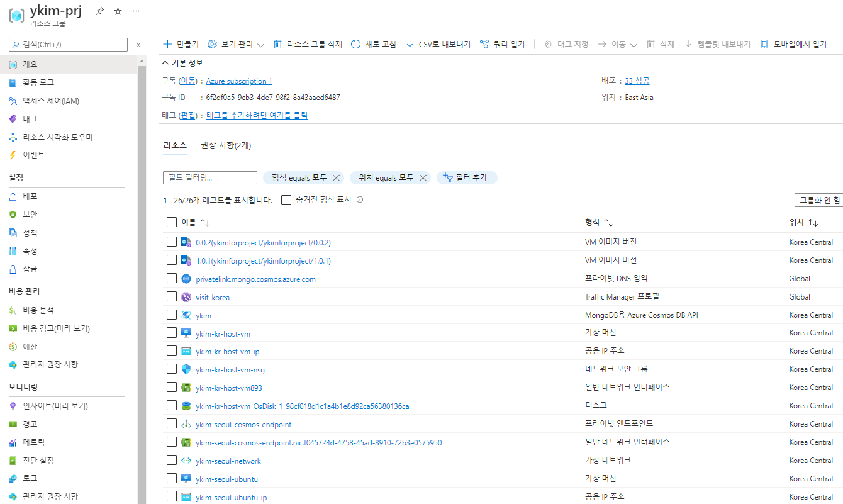Screen dimensions: 843x504
Task: Toggle select-all checkbox beside 이름 header
Action: [172, 222]
